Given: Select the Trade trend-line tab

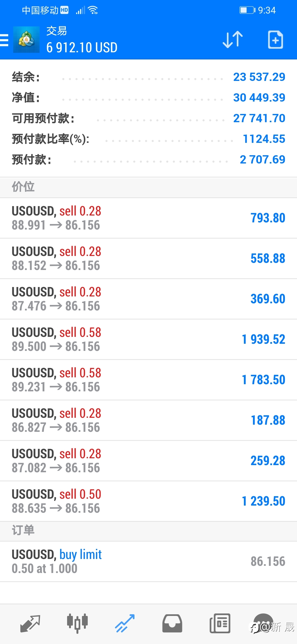Looking at the screenshot, I should [125, 623].
